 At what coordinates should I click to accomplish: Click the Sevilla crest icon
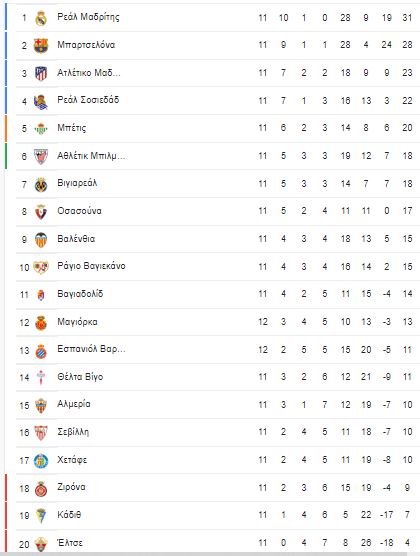pos(41,433)
